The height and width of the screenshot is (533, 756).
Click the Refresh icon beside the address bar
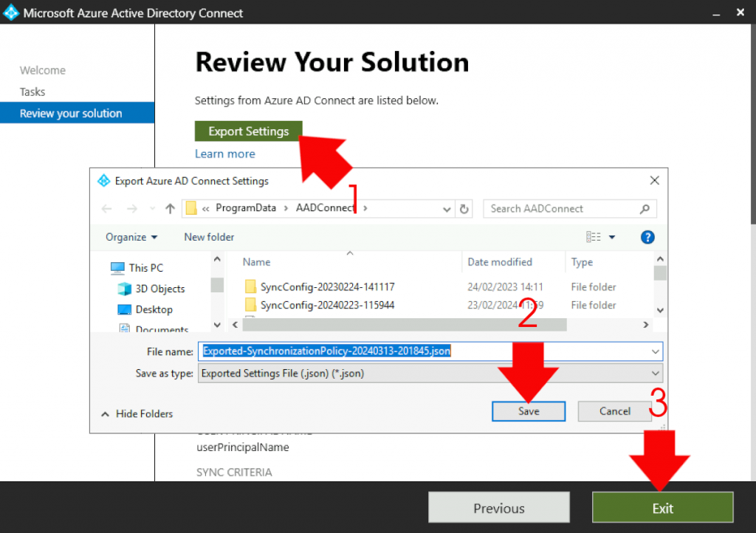[464, 209]
